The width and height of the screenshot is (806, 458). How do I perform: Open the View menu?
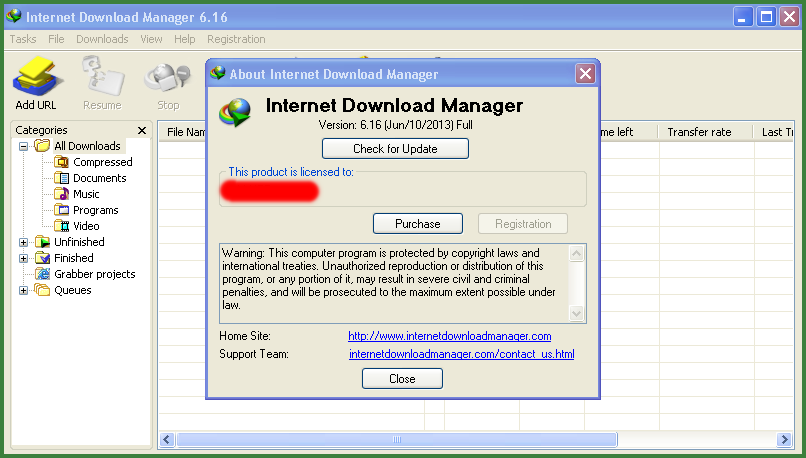[151, 39]
